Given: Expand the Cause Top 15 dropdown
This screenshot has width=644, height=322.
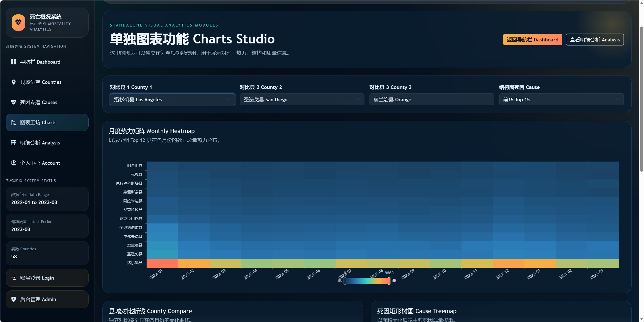Looking at the screenshot, I should point(561,100).
